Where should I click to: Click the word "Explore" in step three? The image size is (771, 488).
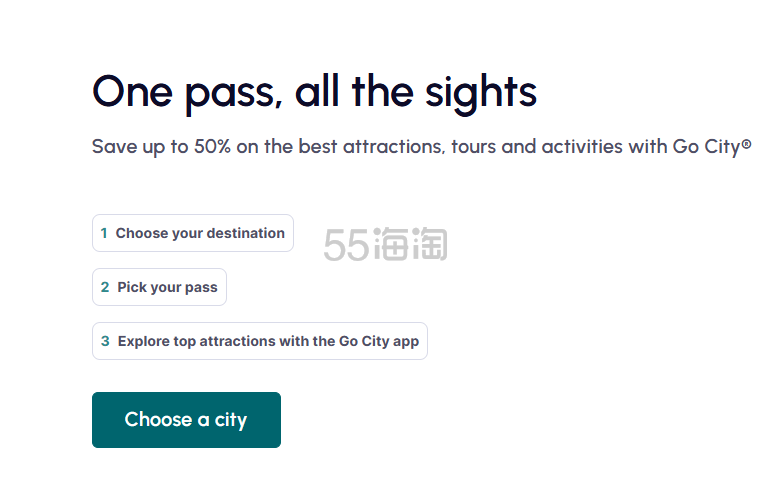[144, 341]
